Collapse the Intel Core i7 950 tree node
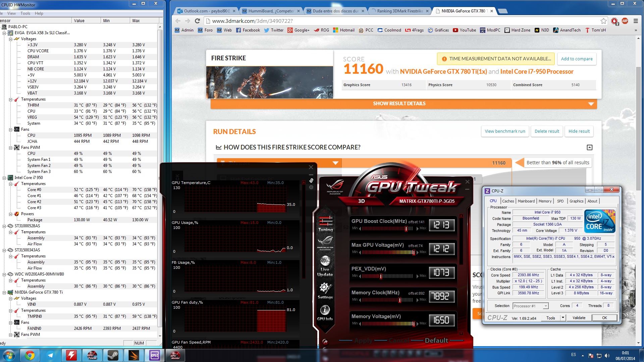The image size is (644, 362). coord(5,178)
